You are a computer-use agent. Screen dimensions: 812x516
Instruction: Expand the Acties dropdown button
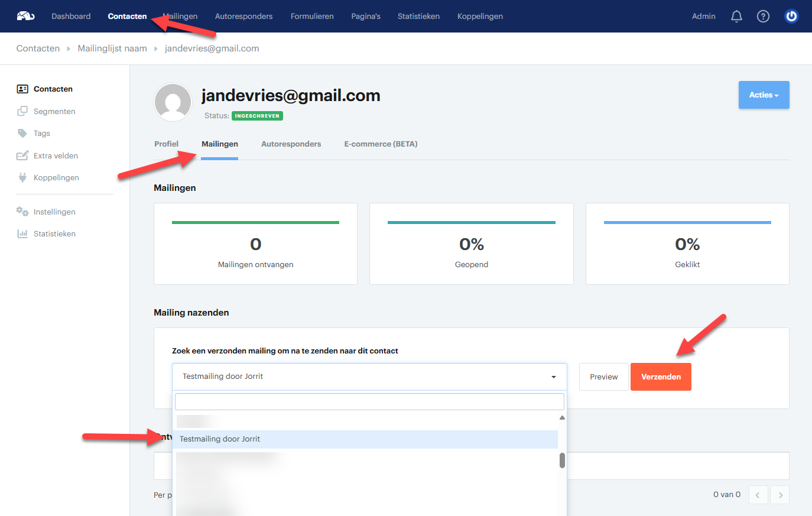point(764,95)
